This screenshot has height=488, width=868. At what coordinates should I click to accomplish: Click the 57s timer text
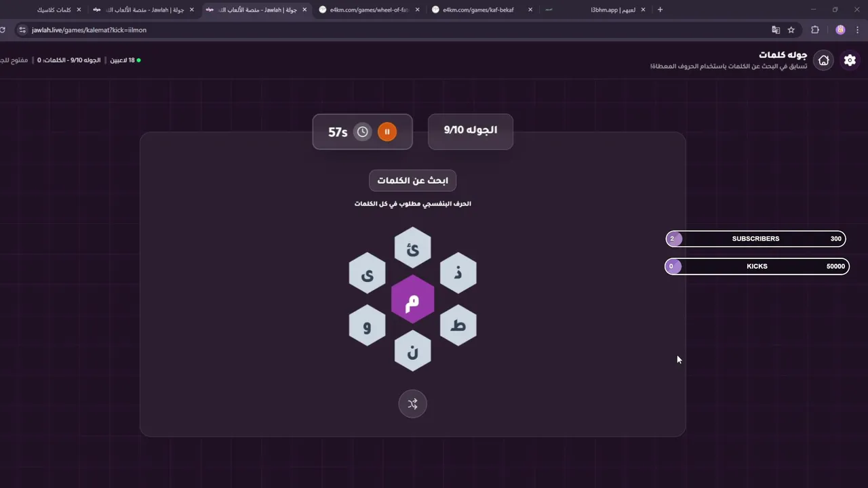click(x=338, y=132)
